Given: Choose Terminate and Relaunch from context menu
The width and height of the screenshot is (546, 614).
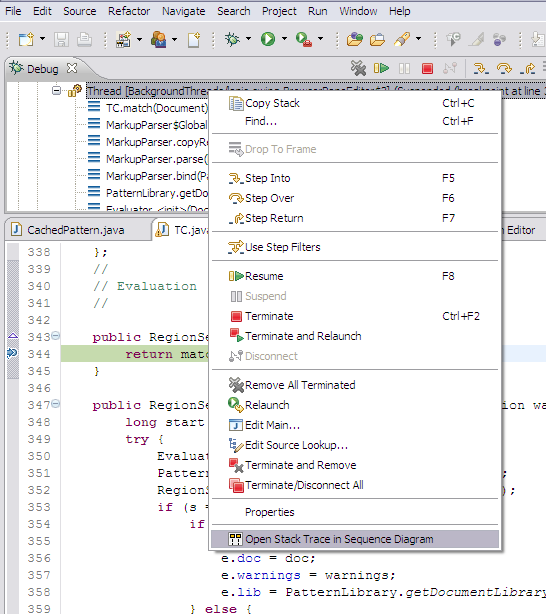Looking at the screenshot, I should 355,336.
